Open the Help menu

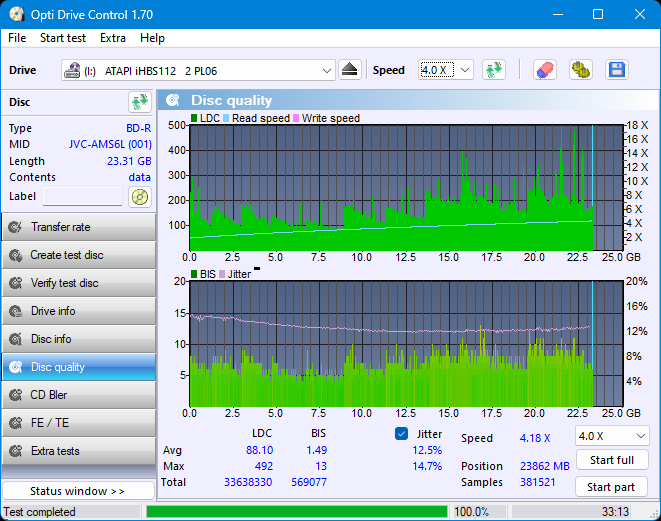pyautogui.click(x=152, y=38)
